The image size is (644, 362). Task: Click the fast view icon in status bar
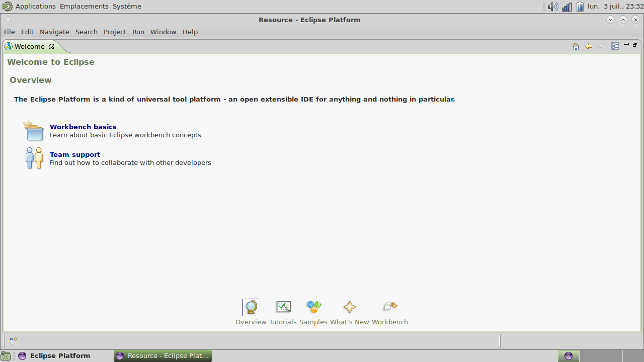coord(14,341)
